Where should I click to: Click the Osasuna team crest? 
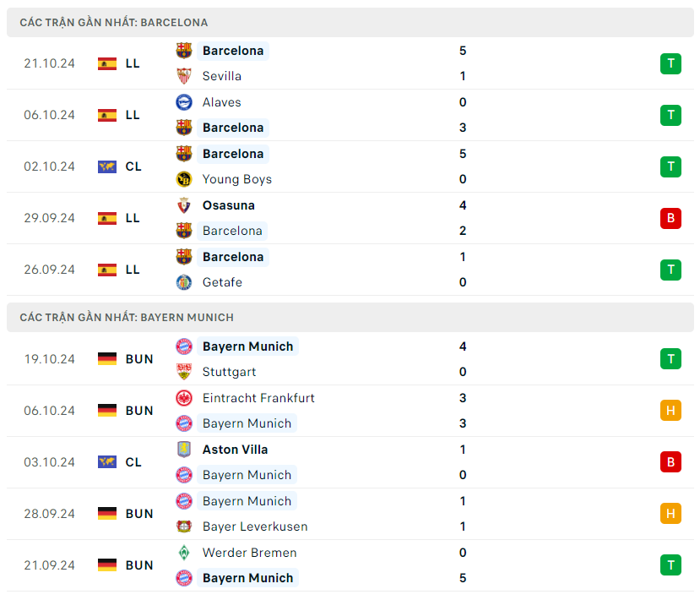tap(184, 205)
